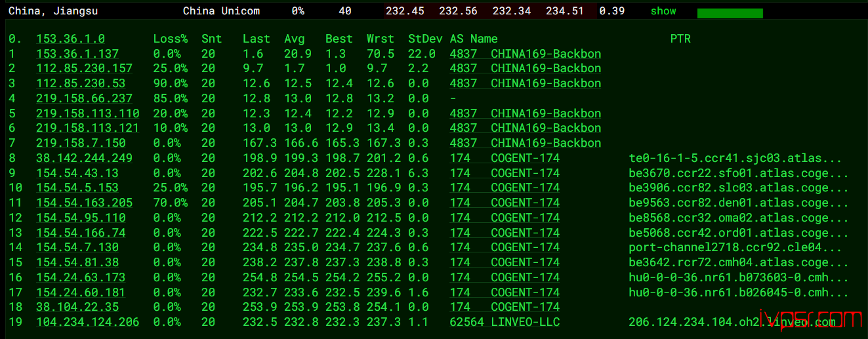Select PTR be3642.rcr72.cmh04.atlas.coge...
The image size is (868, 339).
739,262
